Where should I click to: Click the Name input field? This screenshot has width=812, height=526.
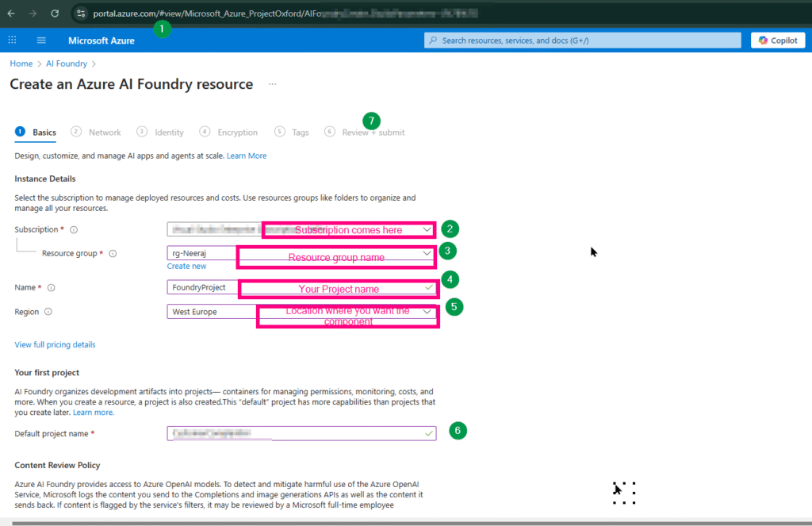point(301,287)
